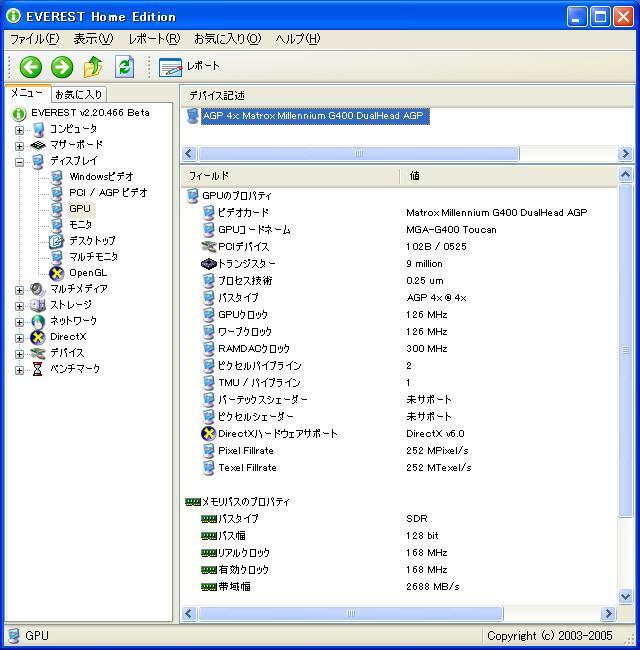Image resolution: width=640 pixels, height=650 pixels.
Task: Select the OpenGL tree item icon
Action: tap(57, 273)
